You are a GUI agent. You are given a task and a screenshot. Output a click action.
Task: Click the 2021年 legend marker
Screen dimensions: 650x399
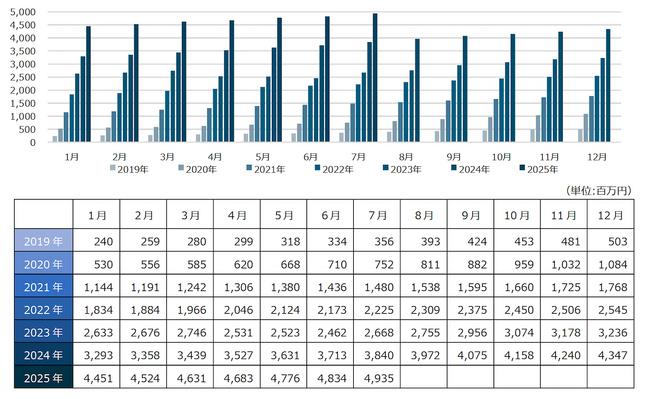click(x=249, y=168)
